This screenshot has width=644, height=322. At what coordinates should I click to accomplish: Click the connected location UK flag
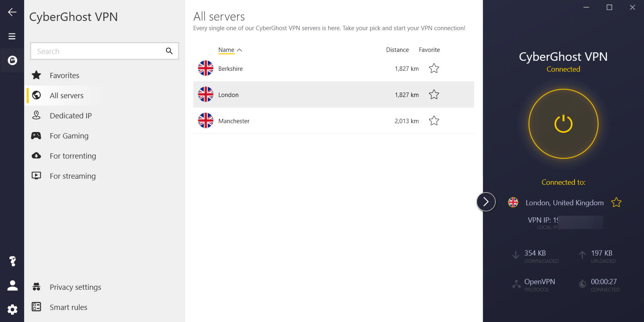coord(513,202)
